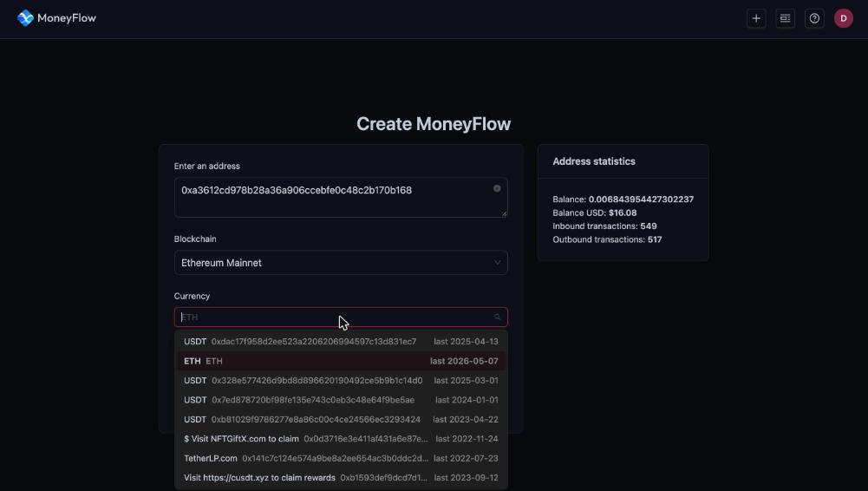
Task: Click the address textarea resize handle
Action: click(x=504, y=213)
